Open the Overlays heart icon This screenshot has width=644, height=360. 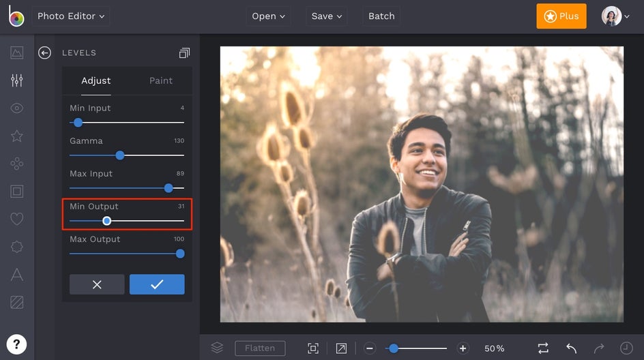click(x=17, y=219)
